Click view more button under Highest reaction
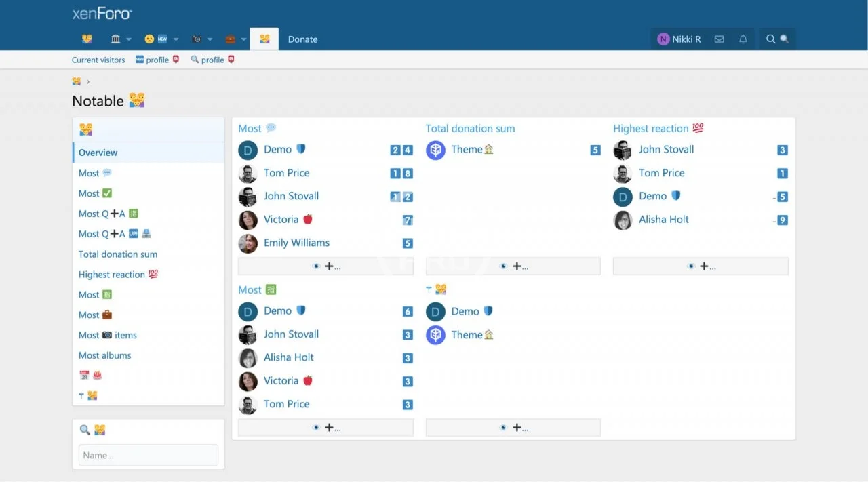Image resolution: width=868 pixels, height=482 pixels. pos(700,266)
